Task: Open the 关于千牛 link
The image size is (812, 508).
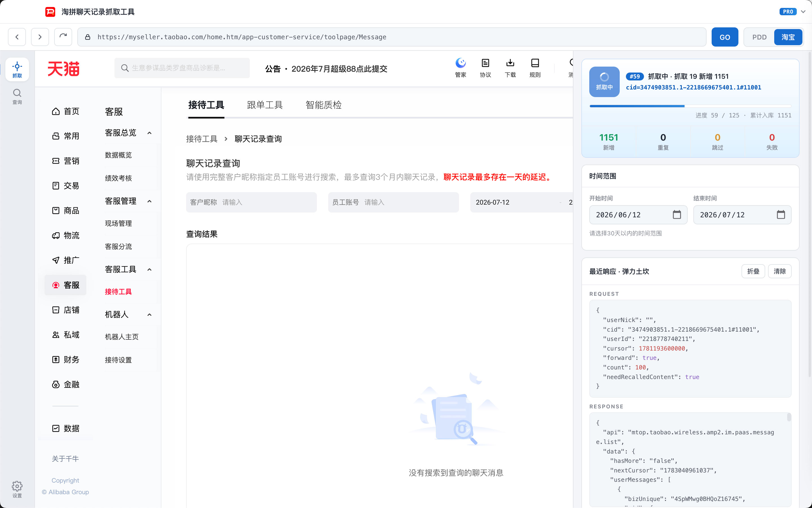Action: coord(65,459)
